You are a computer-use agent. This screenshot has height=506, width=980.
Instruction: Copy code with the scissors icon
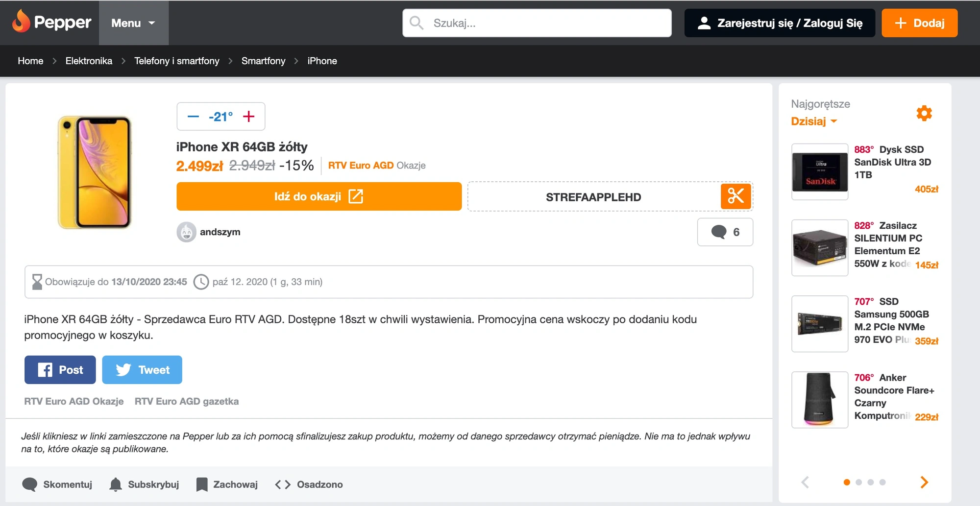[x=735, y=196]
